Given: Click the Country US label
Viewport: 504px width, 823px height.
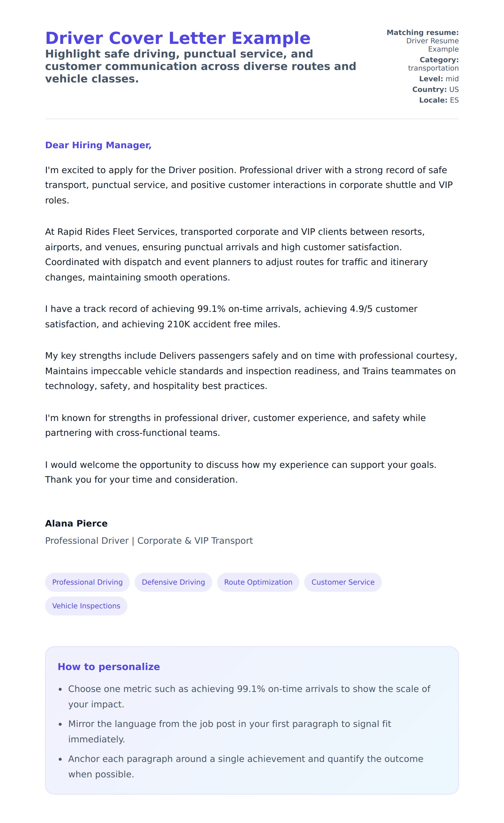Looking at the screenshot, I should point(435,90).
